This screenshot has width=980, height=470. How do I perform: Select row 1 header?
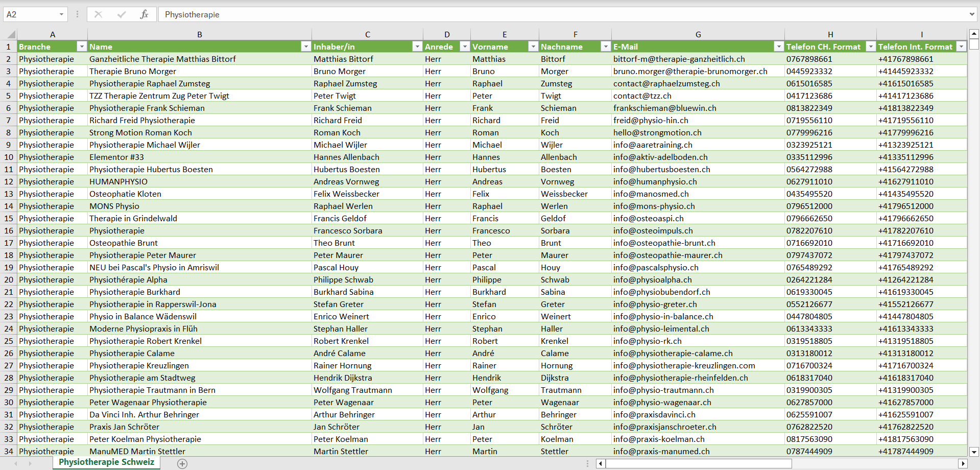(x=9, y=46)
